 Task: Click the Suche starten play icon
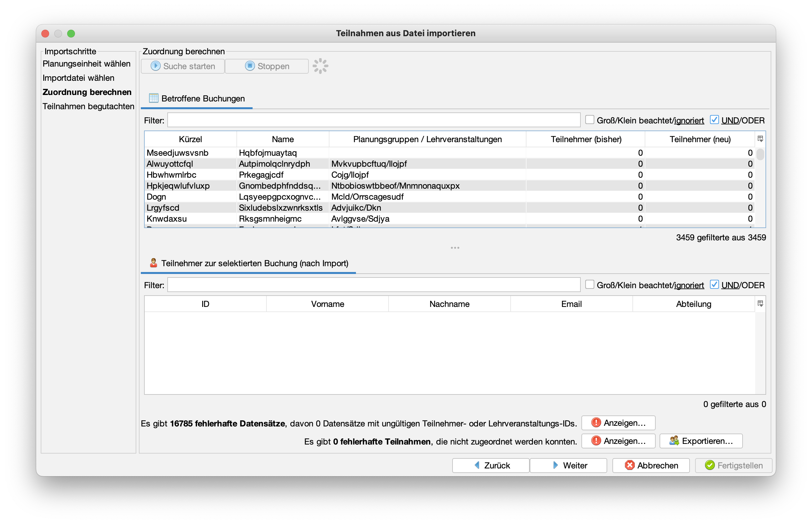coord(155,66)
